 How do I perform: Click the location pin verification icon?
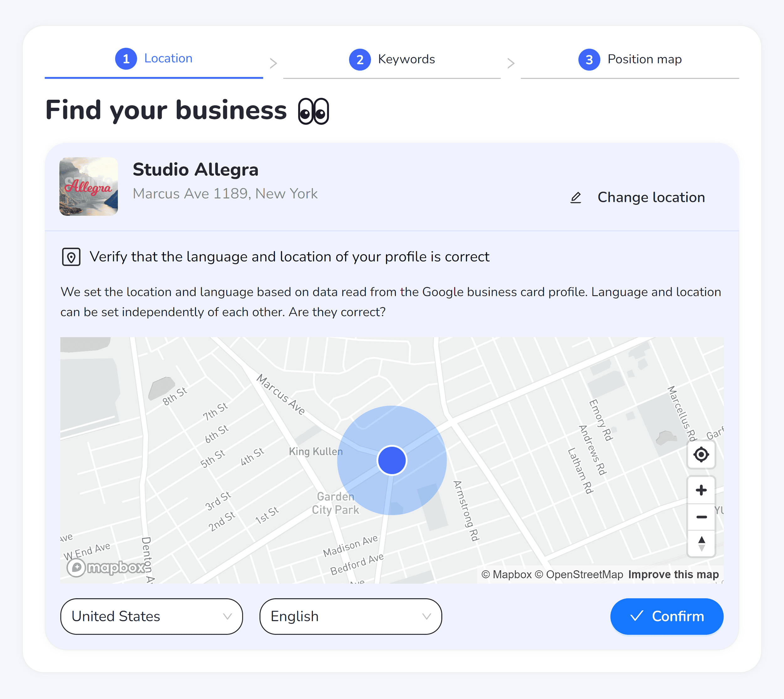72,257
